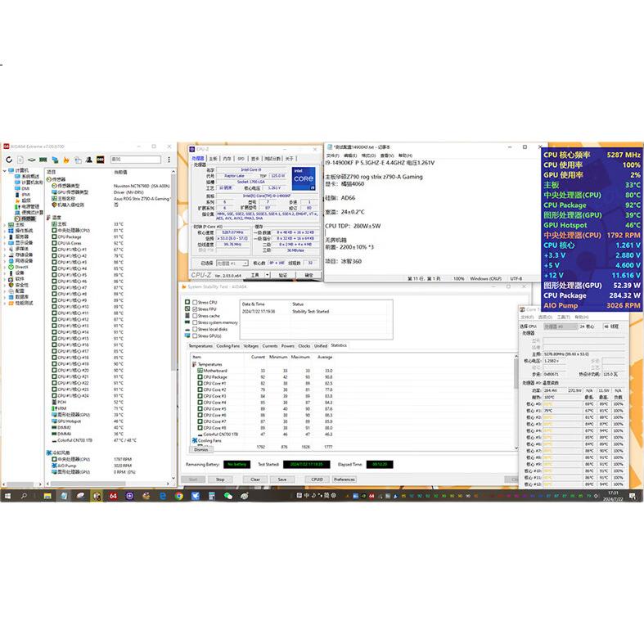
Task: Uncheck the Stress FPU checkbox
Action: (x=195, y=308)
